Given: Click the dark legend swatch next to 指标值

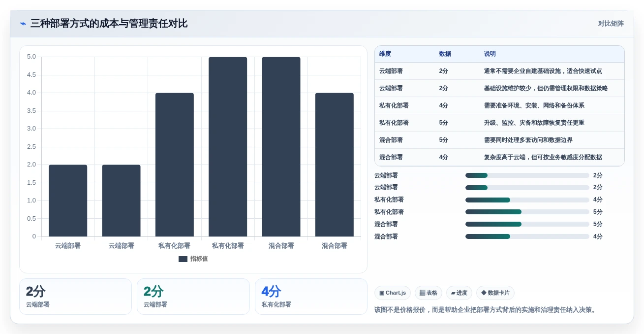Looking at the screenshot, I should click(x=183, y=259).
